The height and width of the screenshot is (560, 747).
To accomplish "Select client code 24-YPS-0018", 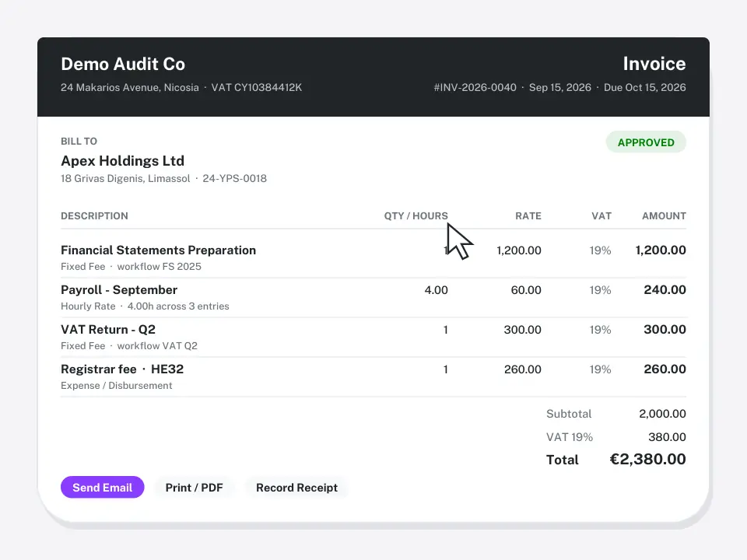I will point(234,179).
